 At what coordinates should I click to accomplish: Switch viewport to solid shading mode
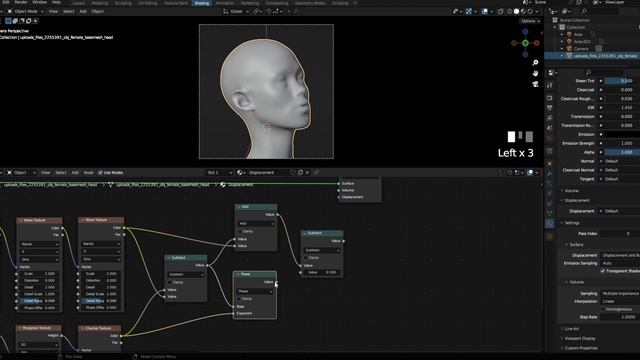516,11
